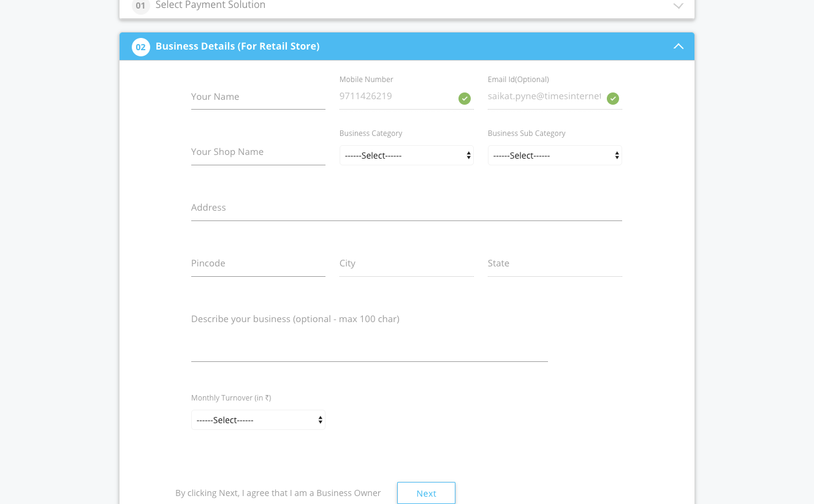The height and width of the screenshot is (504, 814).
Task: Click the green check icon beside mobile number
Action: click(x=465, y=99)
